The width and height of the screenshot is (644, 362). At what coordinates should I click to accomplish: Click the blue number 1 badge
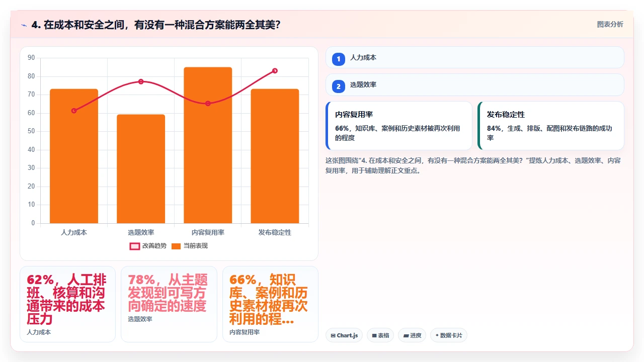click(339, 59)
